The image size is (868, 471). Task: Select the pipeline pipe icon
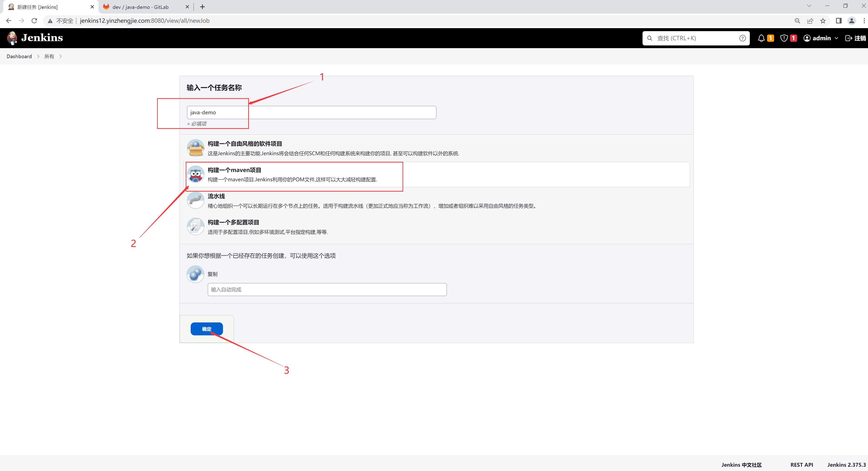click(x=195, y=200)
